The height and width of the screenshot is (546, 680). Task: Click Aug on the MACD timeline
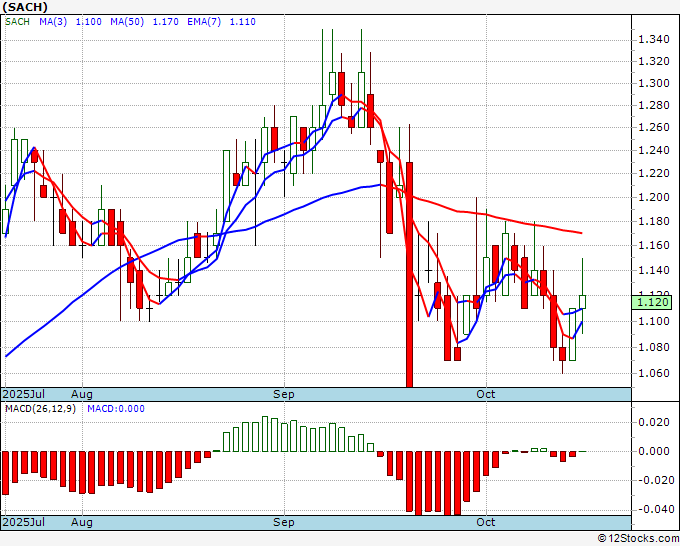(82, 522)
